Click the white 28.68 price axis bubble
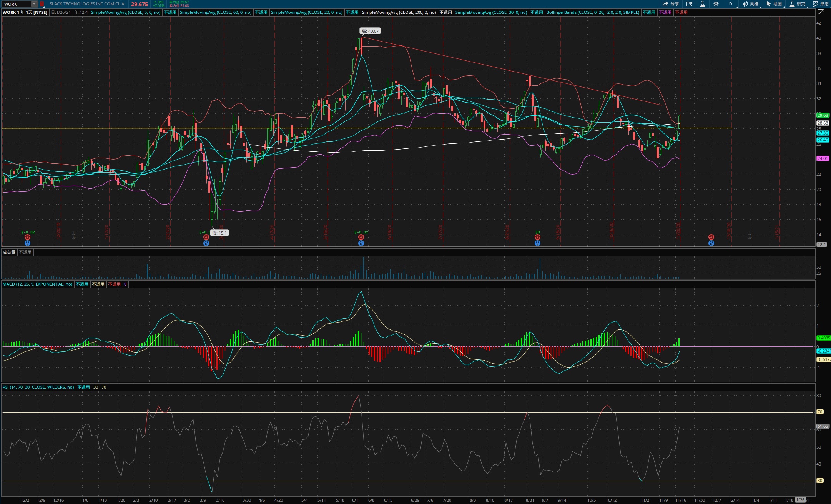The image size is (831, 504). point(823,123)
